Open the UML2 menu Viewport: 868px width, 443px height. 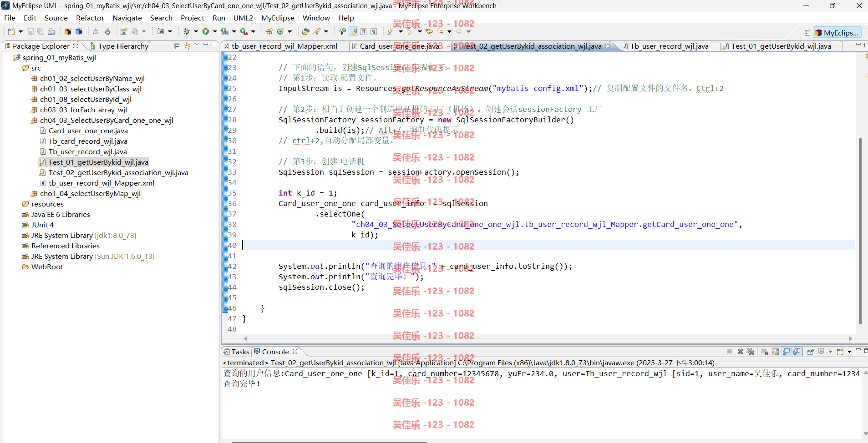pos(243,18)
